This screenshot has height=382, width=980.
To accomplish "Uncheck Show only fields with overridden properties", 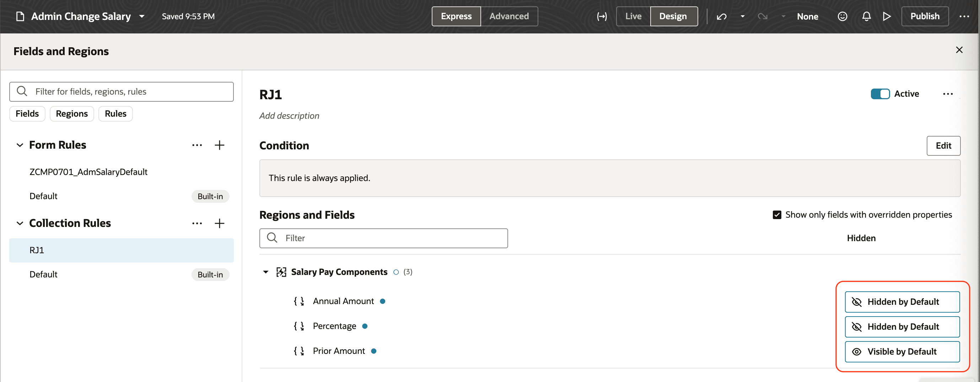I will click(777, 215).
